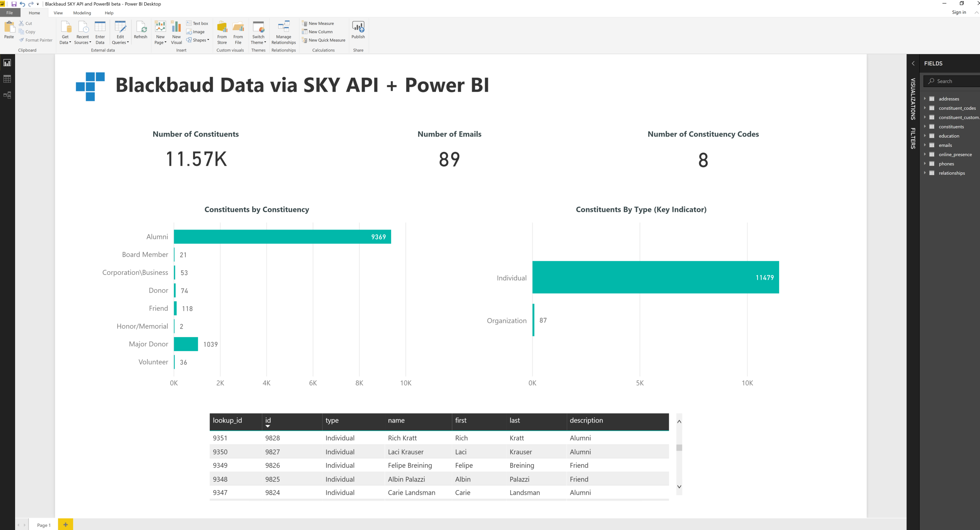The width and height of the screenshot is (980, 530).
Task: Click the Fields Search box
Action: [x=952, y=81]
